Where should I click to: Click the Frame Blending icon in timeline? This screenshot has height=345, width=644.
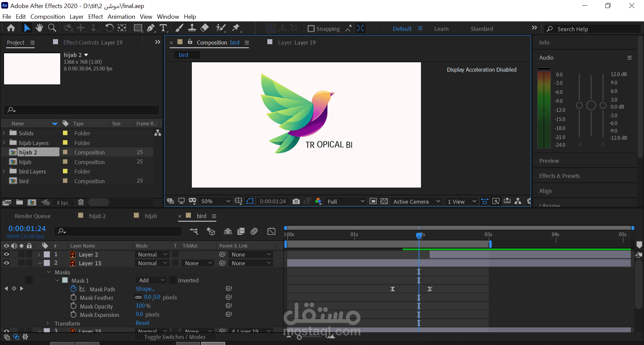pos(241,231)
